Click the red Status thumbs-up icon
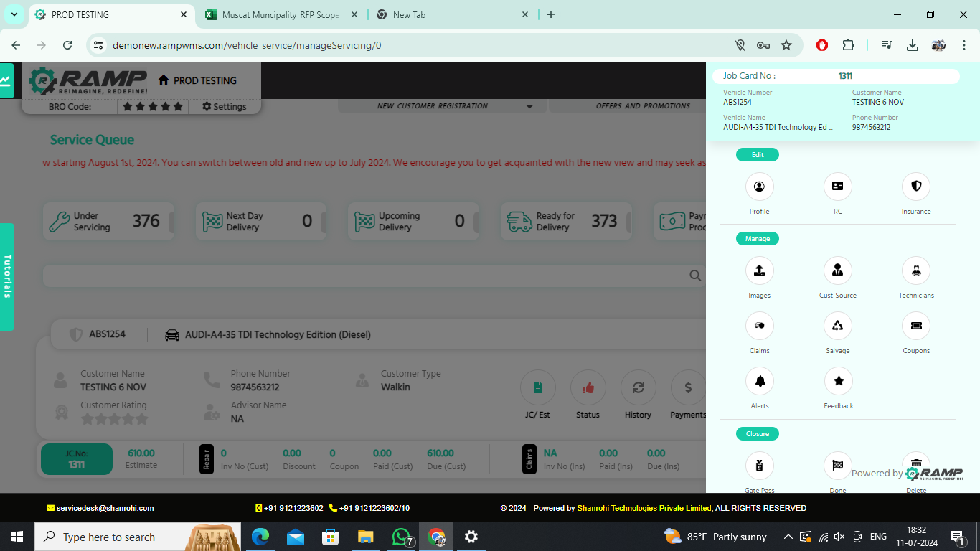 588,389
